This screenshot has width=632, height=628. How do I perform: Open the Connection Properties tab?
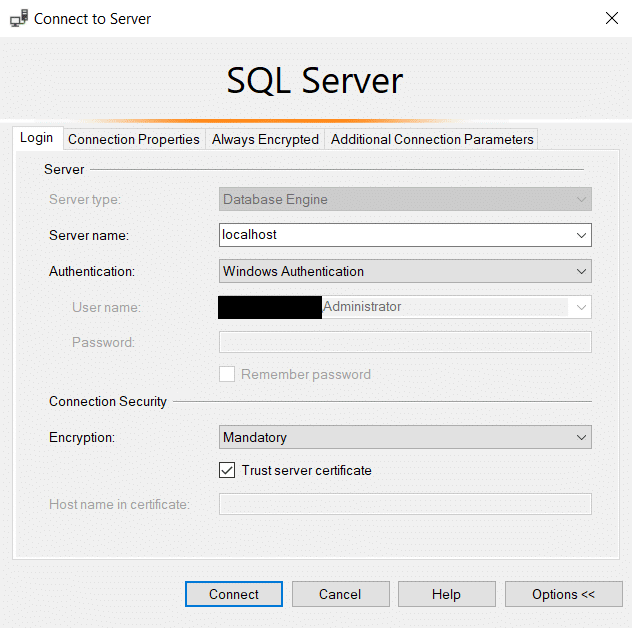tap(134, 139)
